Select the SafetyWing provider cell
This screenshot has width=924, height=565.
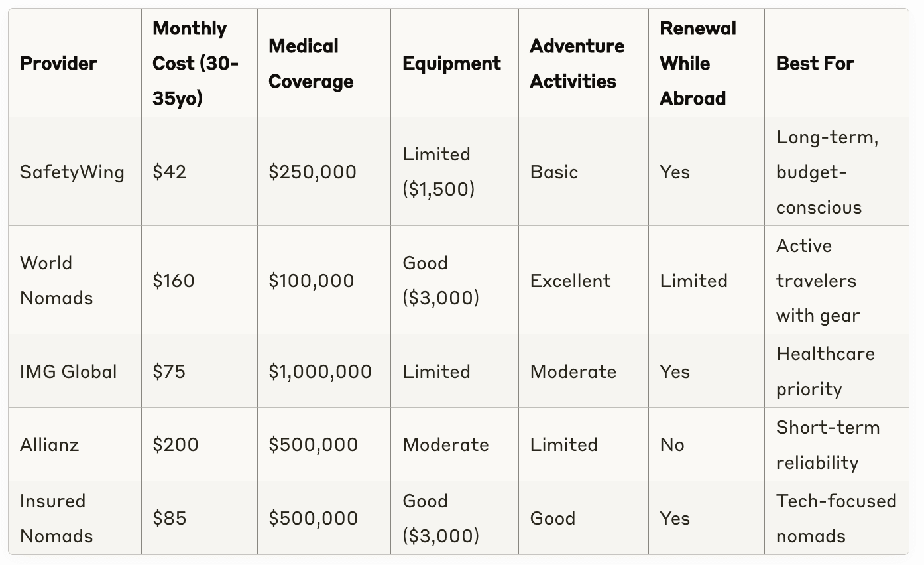72,172
